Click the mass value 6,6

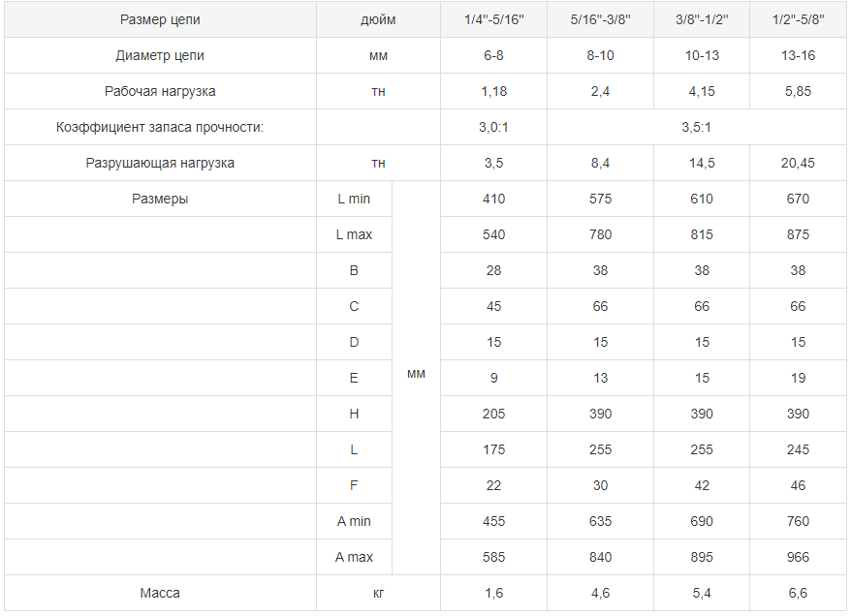tap(798, 593)
